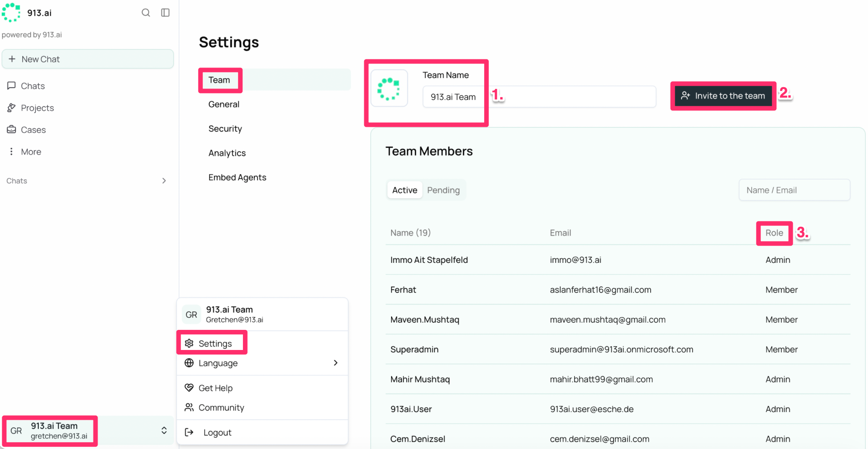Collapse sidebar with panel toggle icon

165,13
